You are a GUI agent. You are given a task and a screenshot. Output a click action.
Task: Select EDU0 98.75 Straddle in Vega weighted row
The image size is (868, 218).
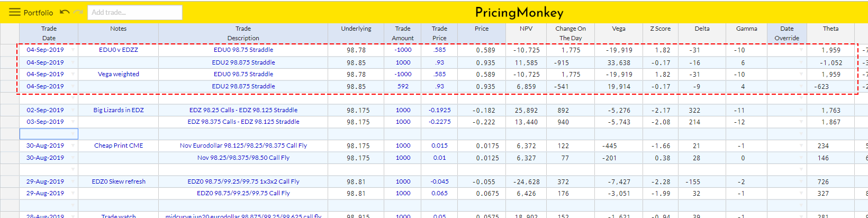243,74
